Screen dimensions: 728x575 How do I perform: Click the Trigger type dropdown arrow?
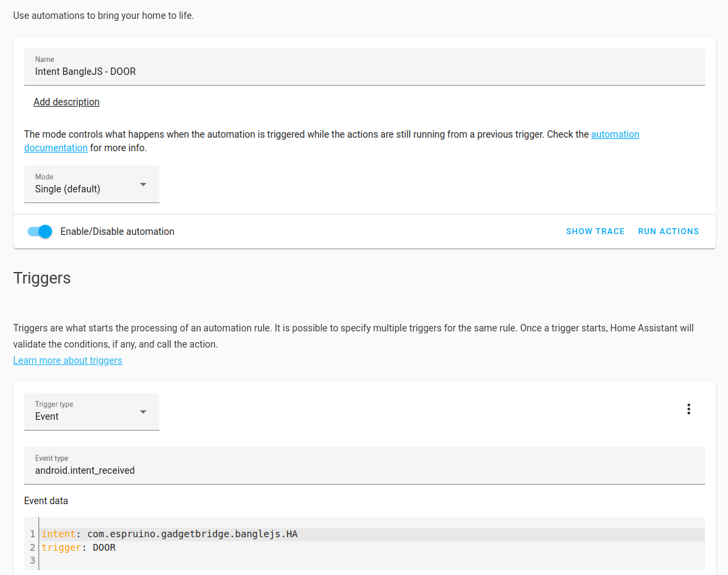click(x=142, y=412)
